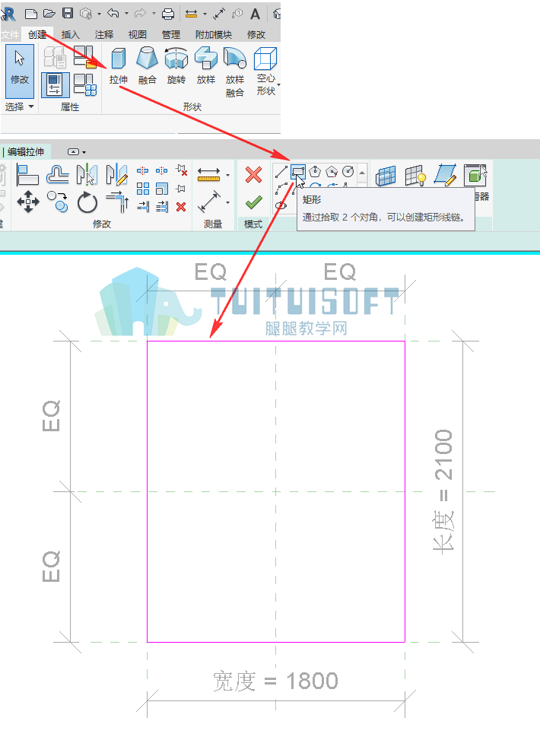Click the Set work plane icon
The height and width of the screenshot is (756, 540).
click(x=386, y=176)
